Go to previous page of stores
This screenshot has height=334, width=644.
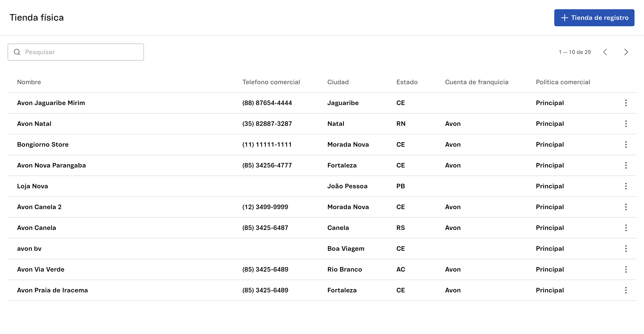click(x=605, y=52)
